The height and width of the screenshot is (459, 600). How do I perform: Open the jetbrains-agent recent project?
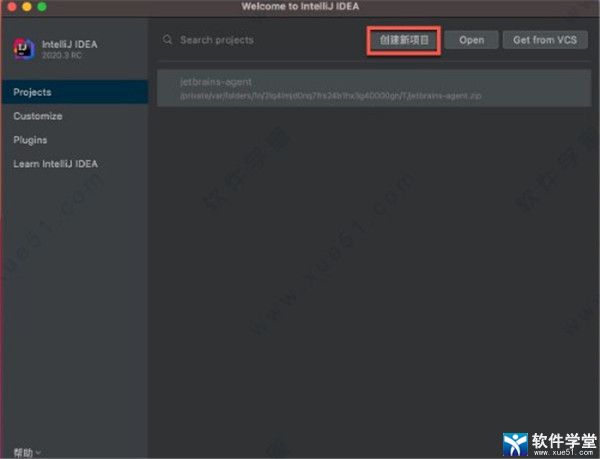pos(374,88)
